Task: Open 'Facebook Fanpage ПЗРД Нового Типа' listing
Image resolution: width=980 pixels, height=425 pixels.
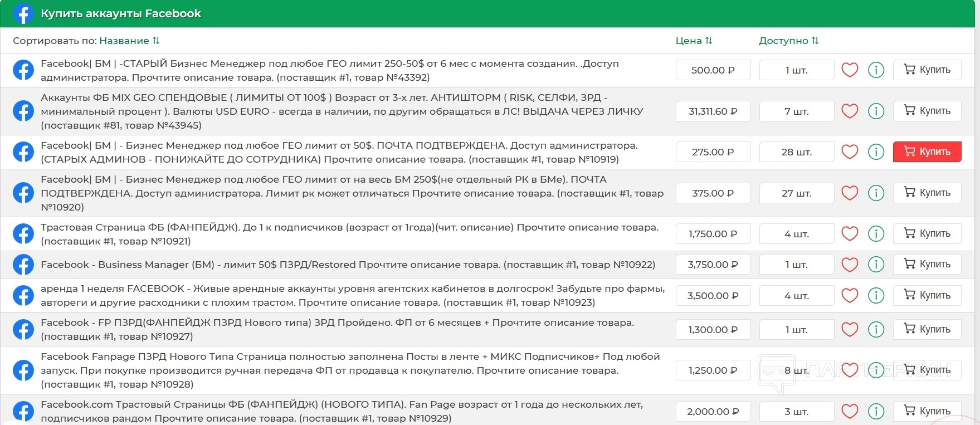Action: [x=350, y=370]
